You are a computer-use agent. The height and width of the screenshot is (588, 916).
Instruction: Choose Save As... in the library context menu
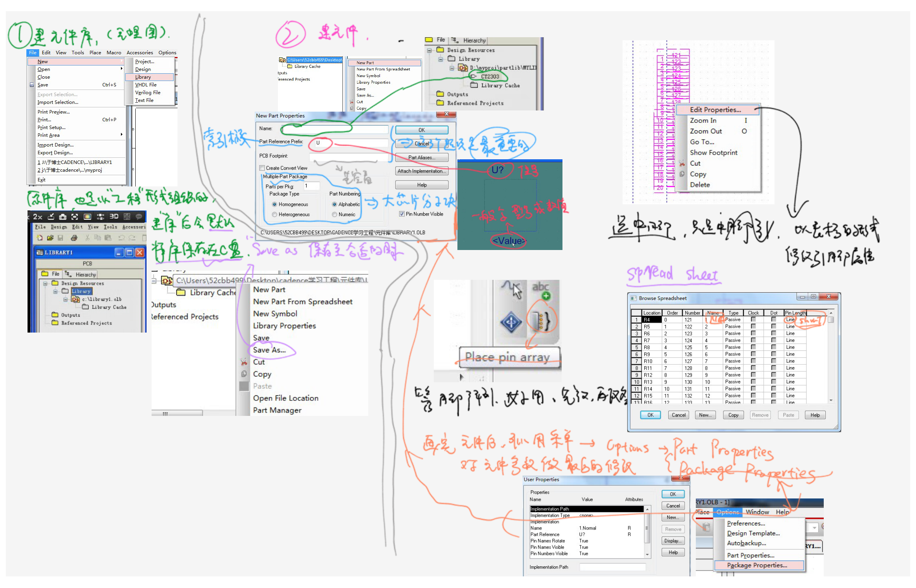(x=269, y=350)
